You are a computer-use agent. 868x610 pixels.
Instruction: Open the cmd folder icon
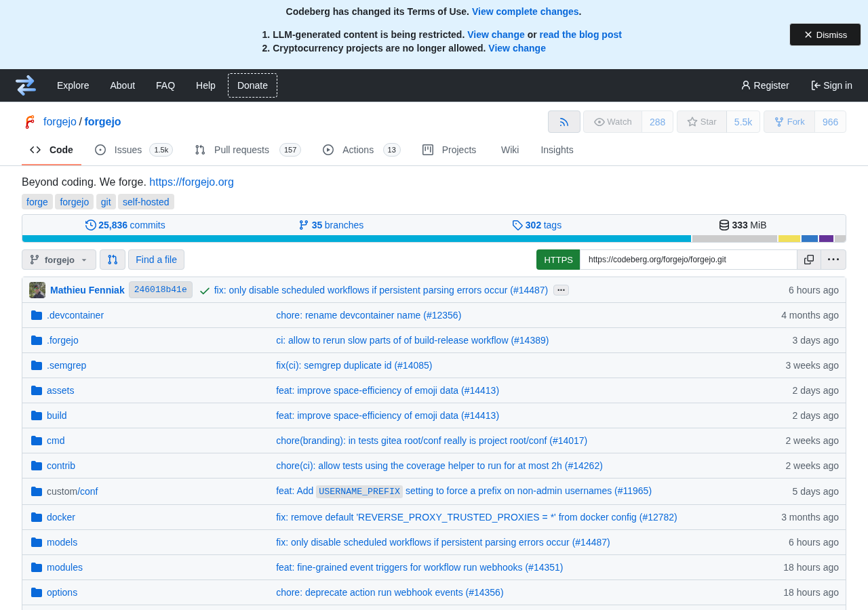tap(37, 441)
